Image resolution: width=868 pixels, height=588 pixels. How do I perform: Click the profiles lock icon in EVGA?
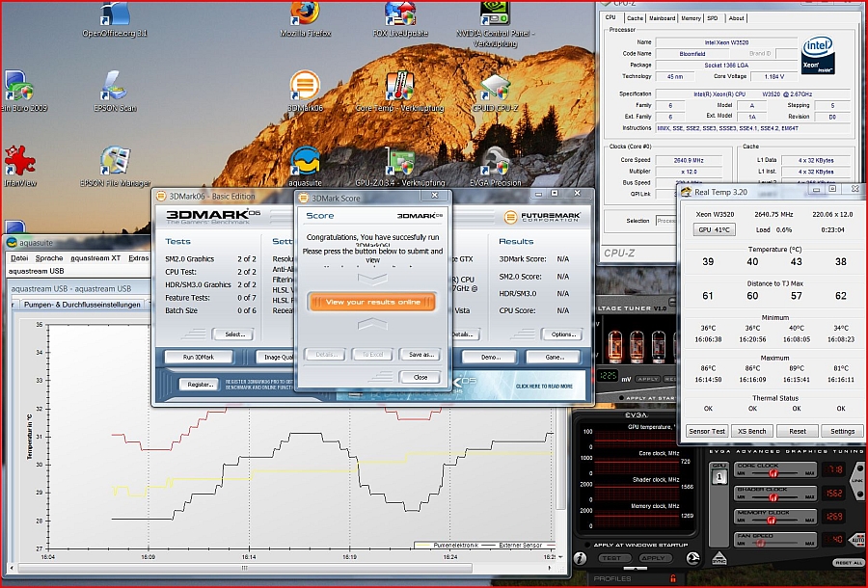[673, 578]
